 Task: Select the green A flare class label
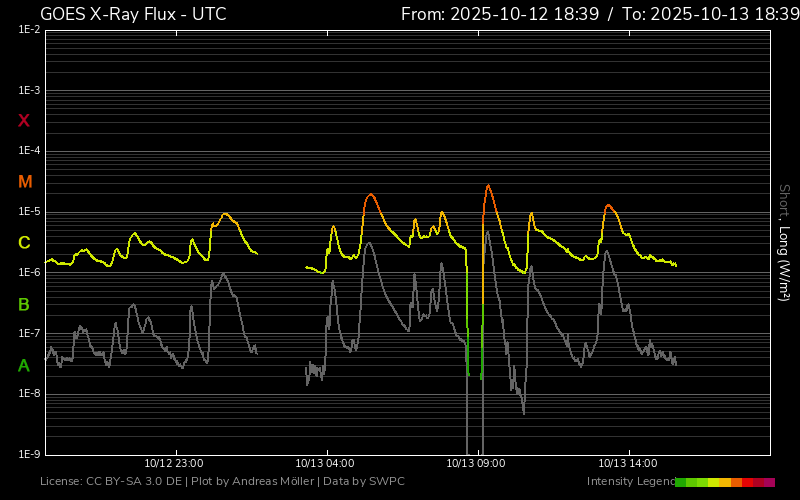[24, 366]
